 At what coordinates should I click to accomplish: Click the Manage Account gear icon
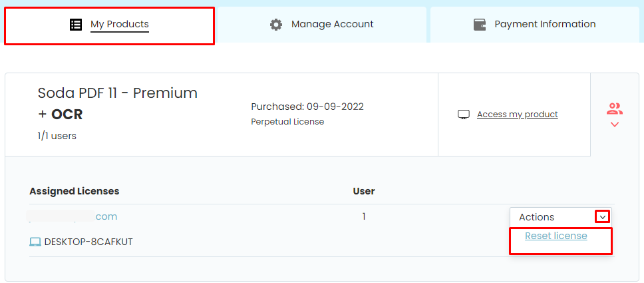pos(276,25)
